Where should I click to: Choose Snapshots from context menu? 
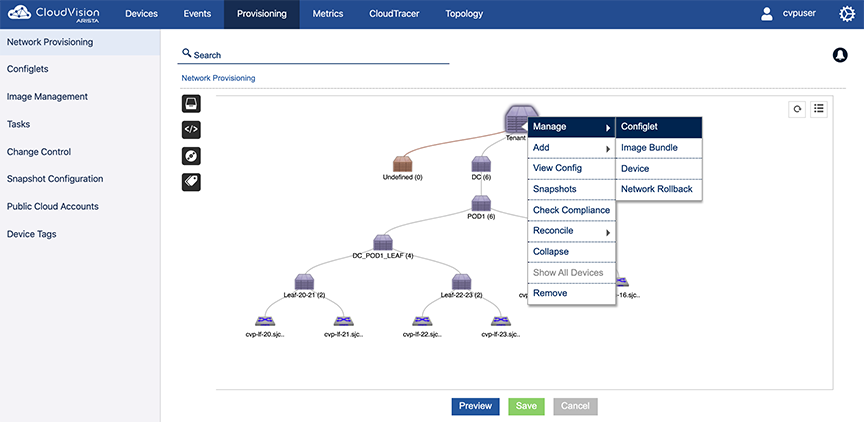tap(571, 189)
